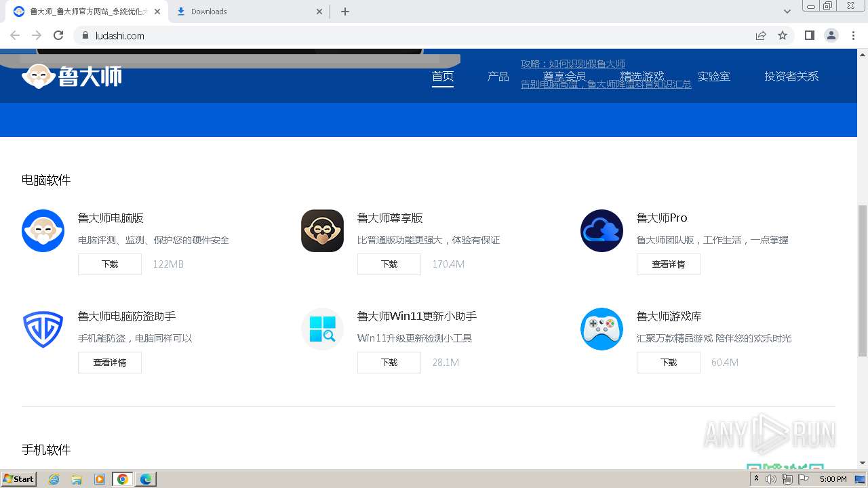Switch to the Downloads tab
Viewport: 868px width, 488px height.
(x=249, y=12)
